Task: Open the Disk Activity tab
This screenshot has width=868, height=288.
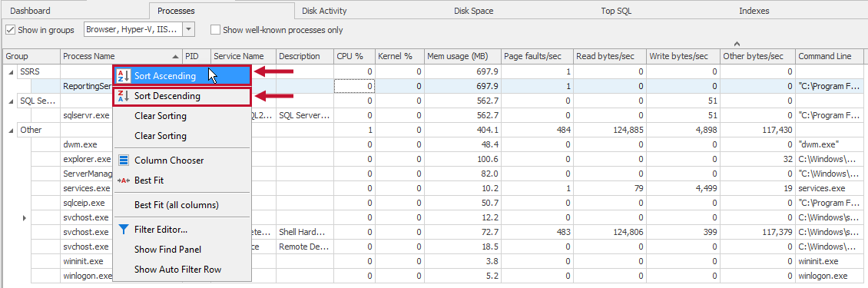Action: tap(324, 11)
